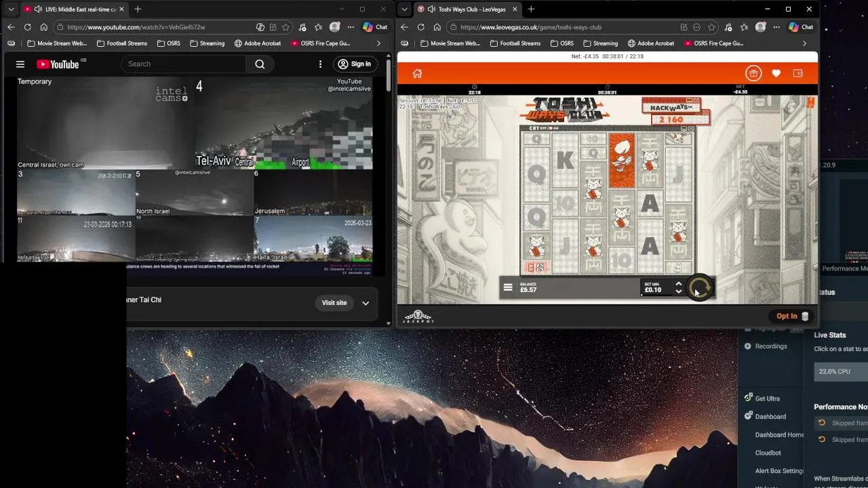Open Get Ultra in Streamlabs sidebar
868x488 pixels.
(x=762, y=399)
